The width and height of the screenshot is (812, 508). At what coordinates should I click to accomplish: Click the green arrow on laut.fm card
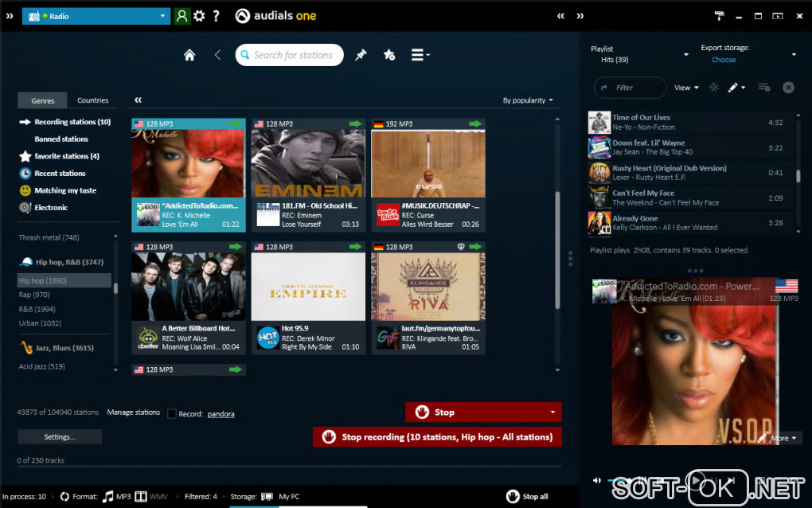click(475, 247)
